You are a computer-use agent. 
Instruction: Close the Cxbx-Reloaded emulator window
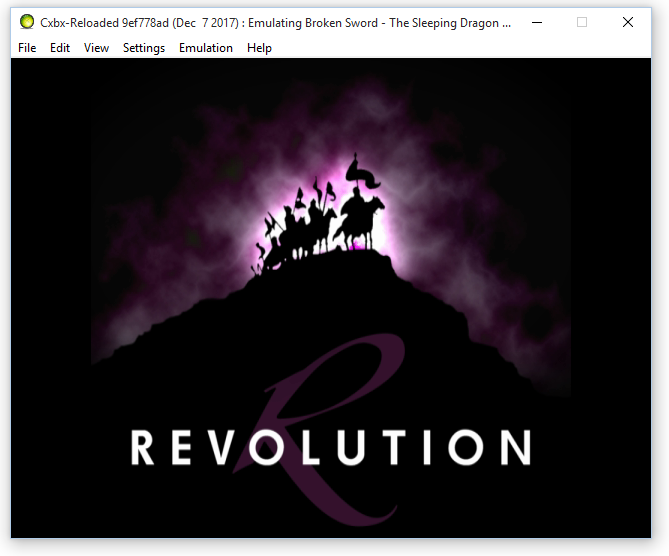(x=628, y=22)
